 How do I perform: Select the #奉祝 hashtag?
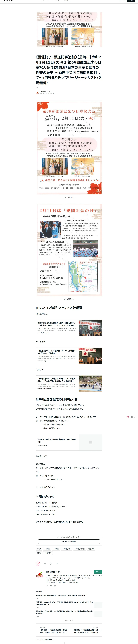(x=39, y=553)
